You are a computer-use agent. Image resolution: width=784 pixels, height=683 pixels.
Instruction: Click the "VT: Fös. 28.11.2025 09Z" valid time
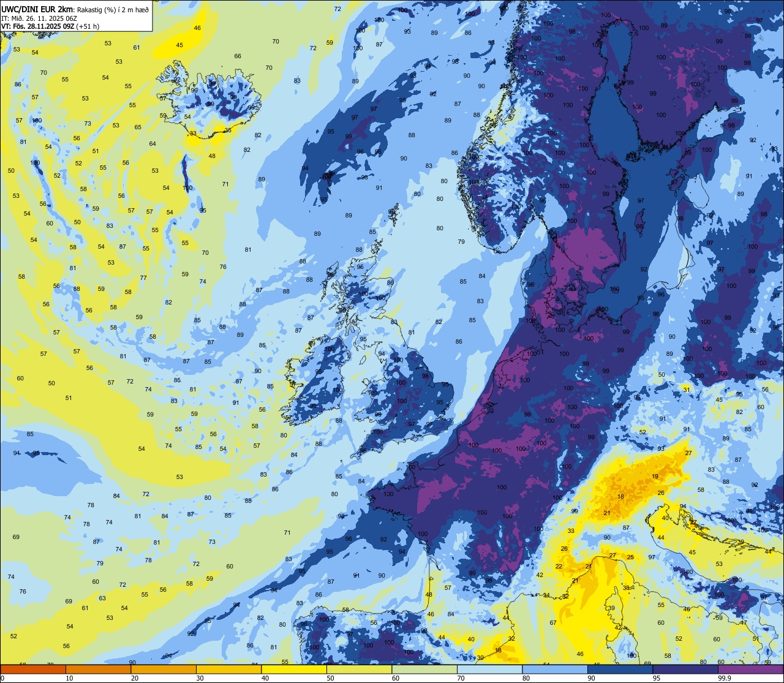37,26
